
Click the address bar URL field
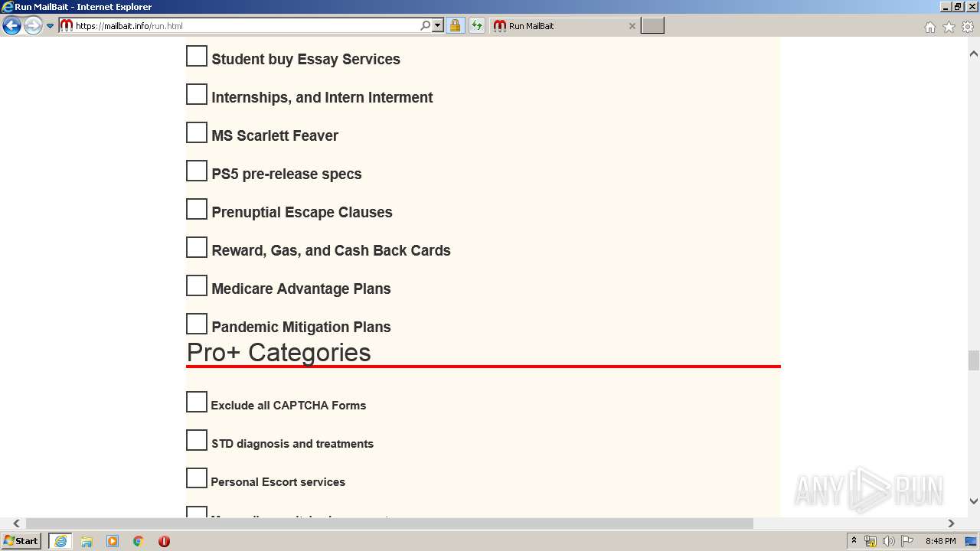[245, 26]
